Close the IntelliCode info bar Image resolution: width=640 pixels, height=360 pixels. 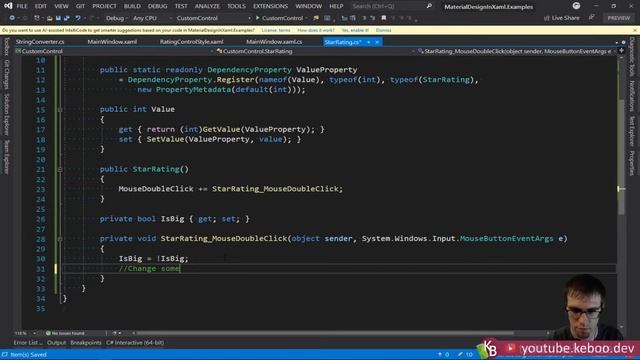635,30
